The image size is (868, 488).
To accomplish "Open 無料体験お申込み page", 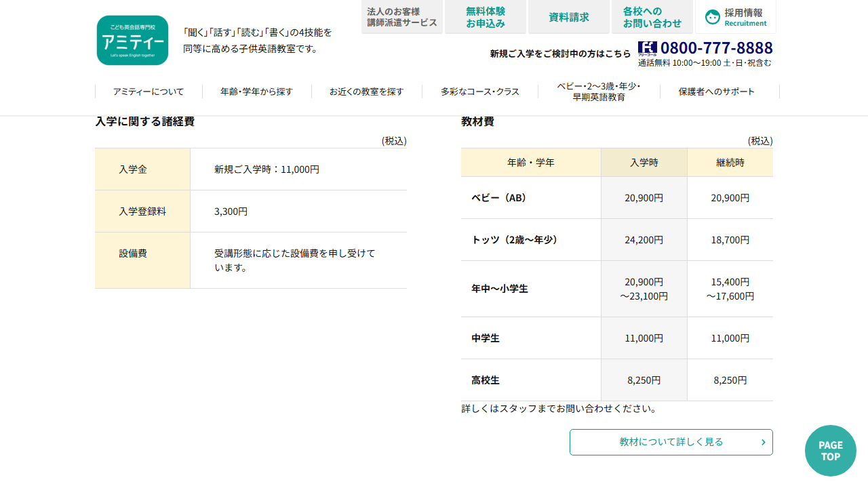I will pos(486,17).
